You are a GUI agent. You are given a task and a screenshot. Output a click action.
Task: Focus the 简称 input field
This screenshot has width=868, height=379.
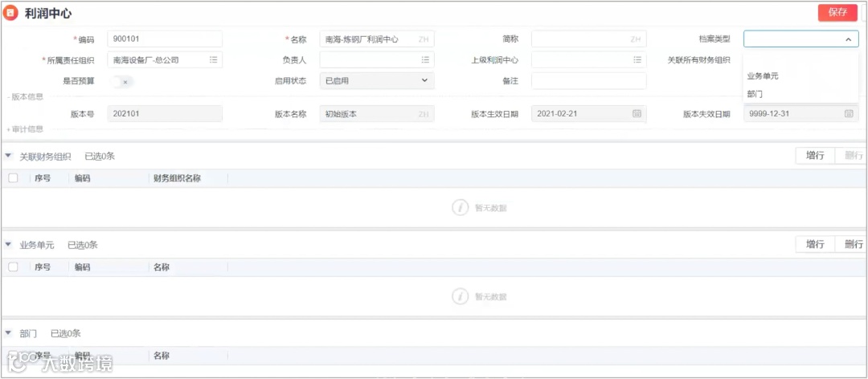click(589, 39)
